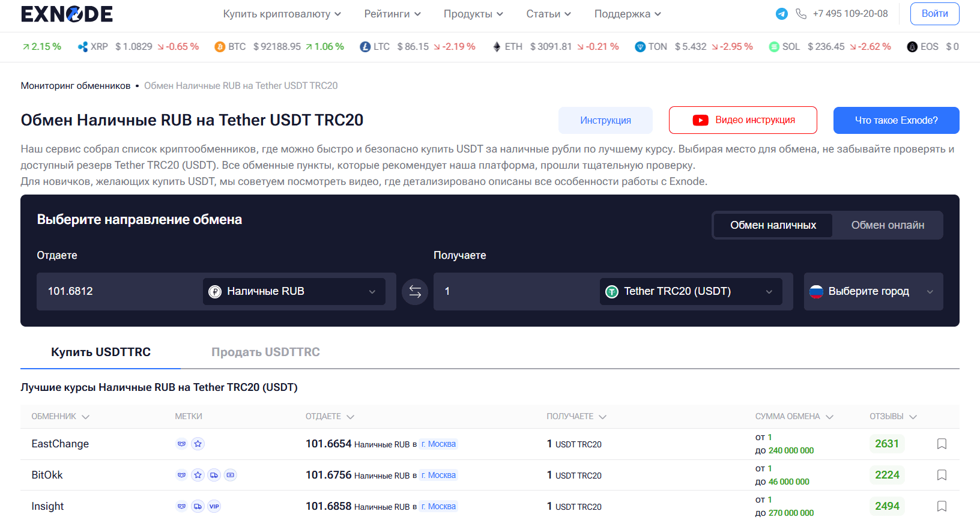Click the BTC price $92188.95 in ticker
Image resolution: width=980 pixels, height=520 pixels.
[x=277, y=47]
